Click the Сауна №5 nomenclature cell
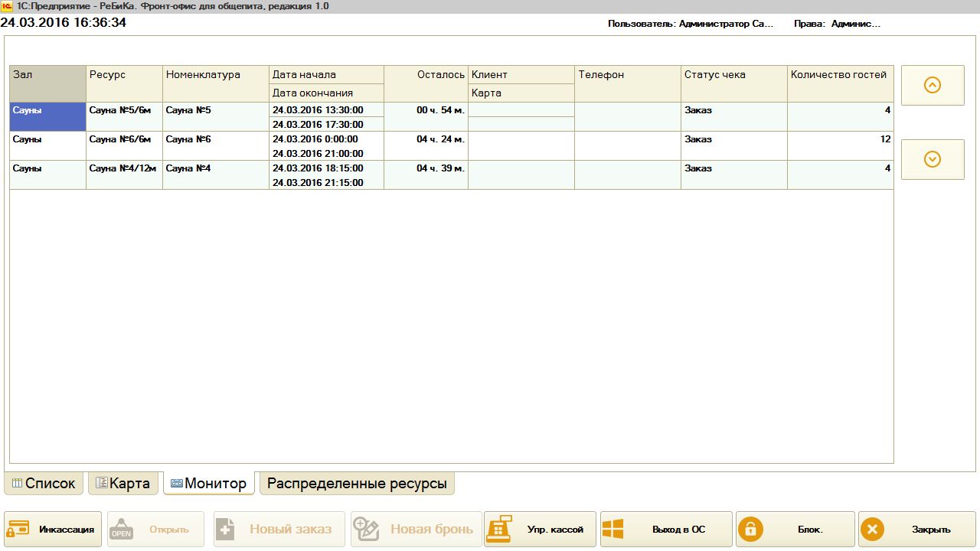980x551 pixels. [216, 116]
